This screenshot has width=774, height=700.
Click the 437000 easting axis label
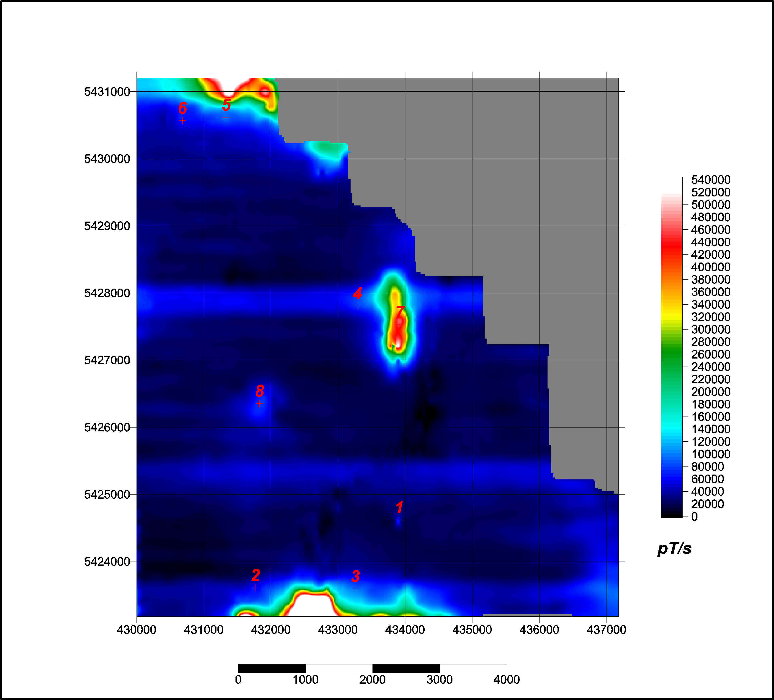[x=606, y=630]
